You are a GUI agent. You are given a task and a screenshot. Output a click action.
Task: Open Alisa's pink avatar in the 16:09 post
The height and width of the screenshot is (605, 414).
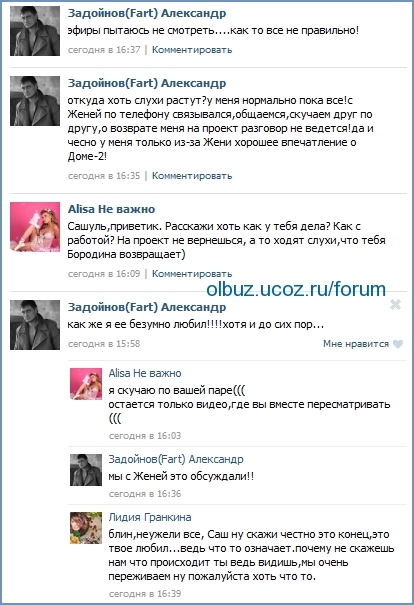point(35,227)
